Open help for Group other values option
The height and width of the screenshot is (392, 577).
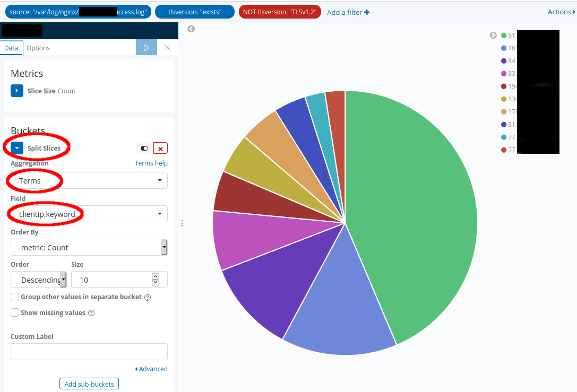148,297
